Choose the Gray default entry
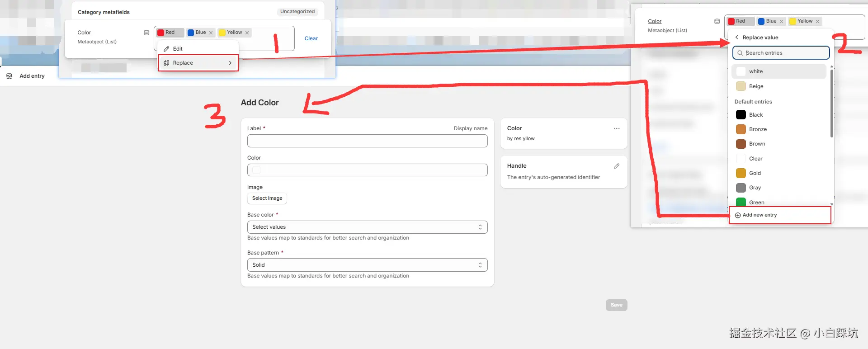The height and width of the screenshot is (349, 868). 779,188
